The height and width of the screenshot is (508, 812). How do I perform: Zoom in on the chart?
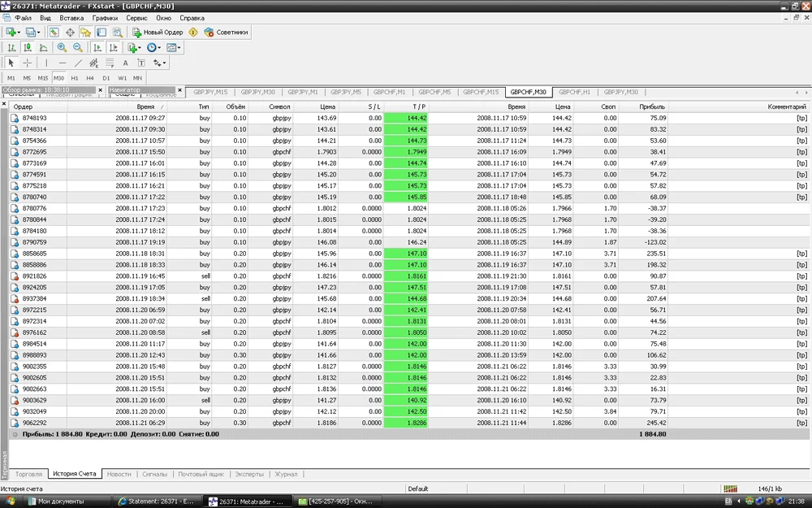[x=63, y=48]
